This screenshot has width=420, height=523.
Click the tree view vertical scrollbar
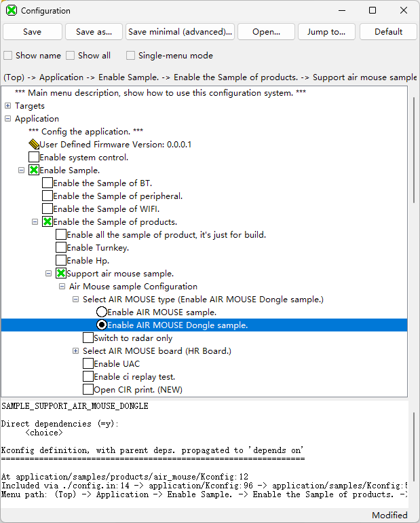[x=414, y=149]
